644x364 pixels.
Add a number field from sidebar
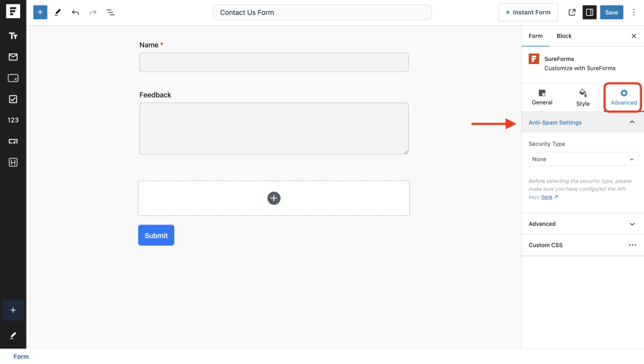pos(13,120)
